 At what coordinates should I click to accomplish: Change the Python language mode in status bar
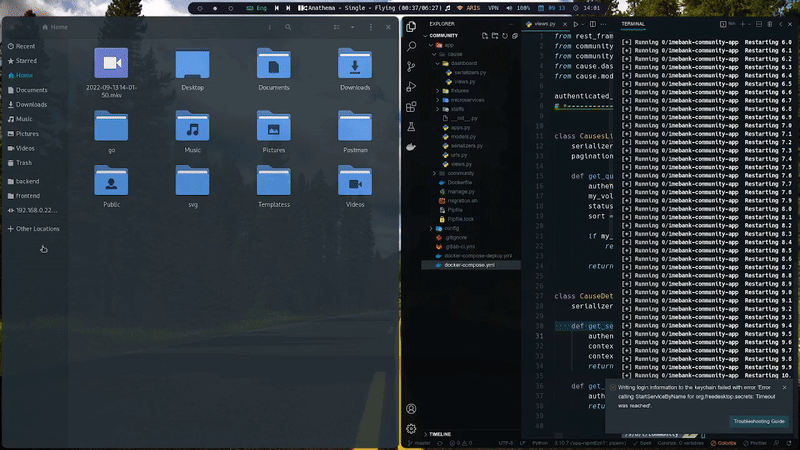540,443
